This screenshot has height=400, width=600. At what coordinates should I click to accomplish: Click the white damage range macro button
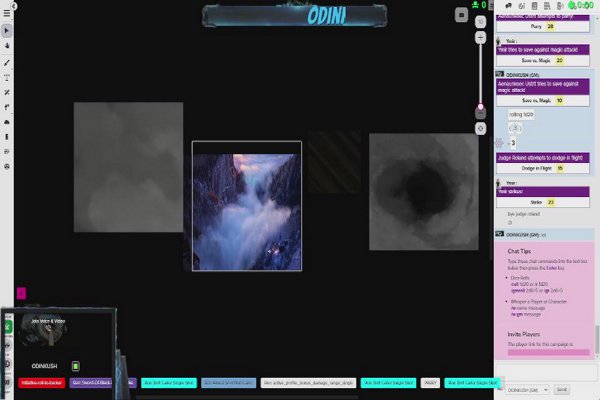pos(308,383)
